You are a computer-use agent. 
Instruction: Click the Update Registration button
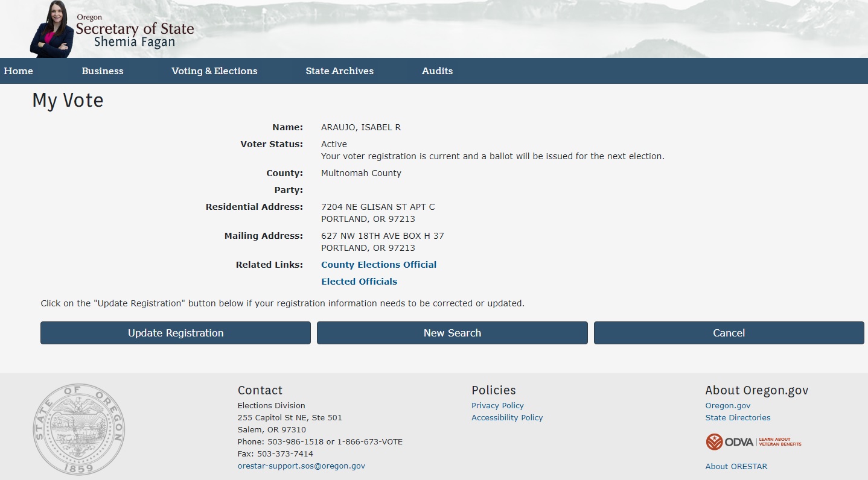pos(176,333)
